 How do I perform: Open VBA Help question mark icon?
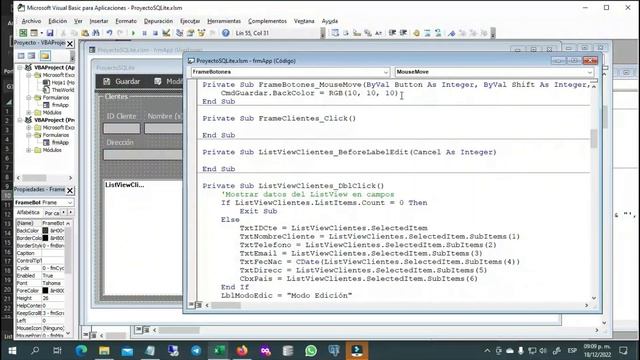pyautogui.click(x=226, y=33)
